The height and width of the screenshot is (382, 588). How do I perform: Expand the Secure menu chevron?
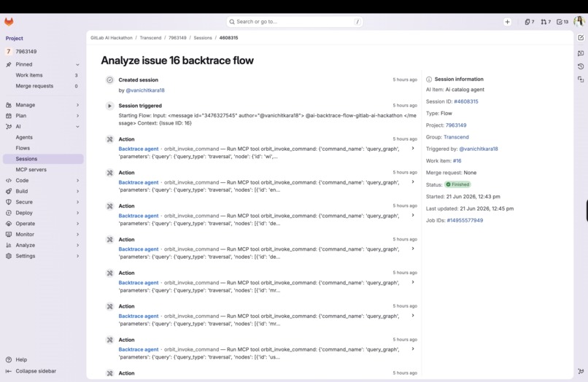(77, 202)
